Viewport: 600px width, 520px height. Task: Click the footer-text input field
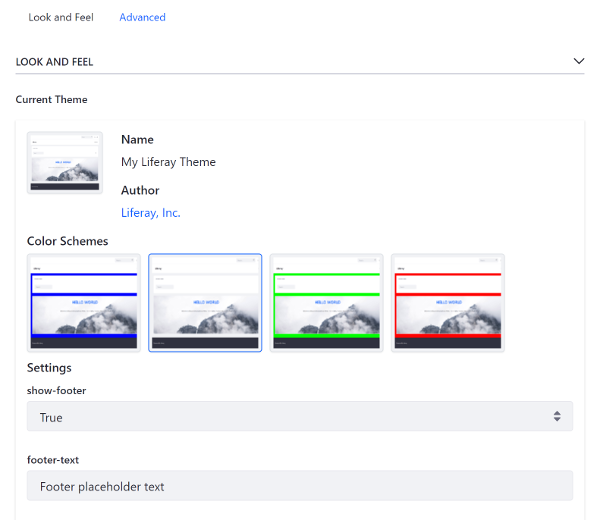(300, 486)
